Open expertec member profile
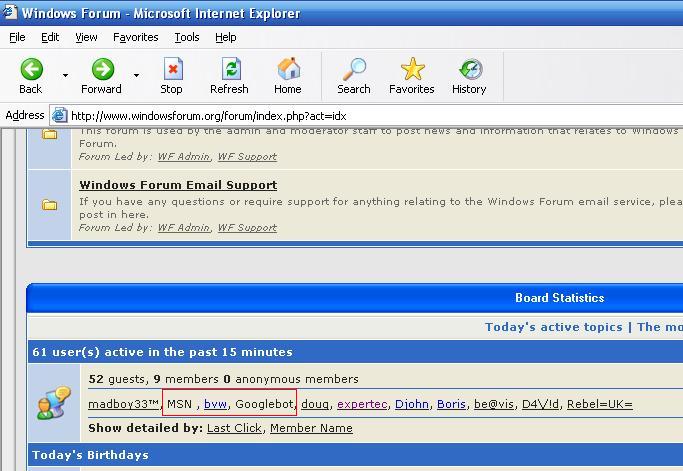 [362, 404]
